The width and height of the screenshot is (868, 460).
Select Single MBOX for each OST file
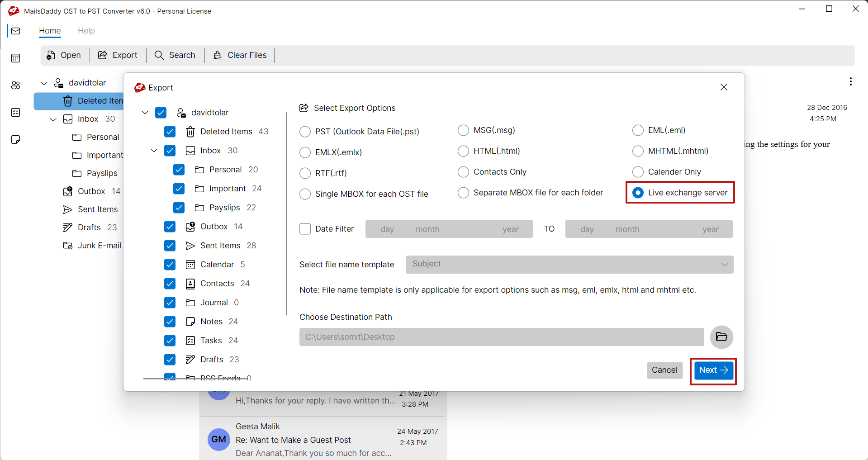click(x=305, y=194)
